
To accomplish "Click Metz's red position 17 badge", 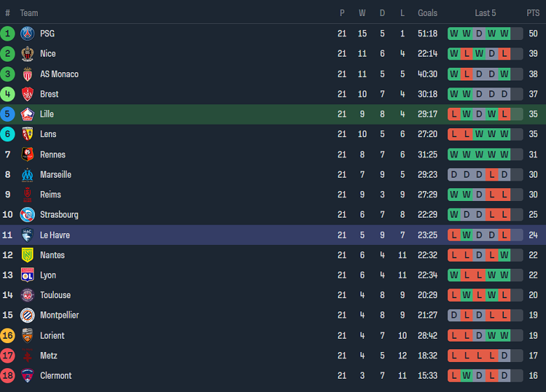I will point(8,356).
